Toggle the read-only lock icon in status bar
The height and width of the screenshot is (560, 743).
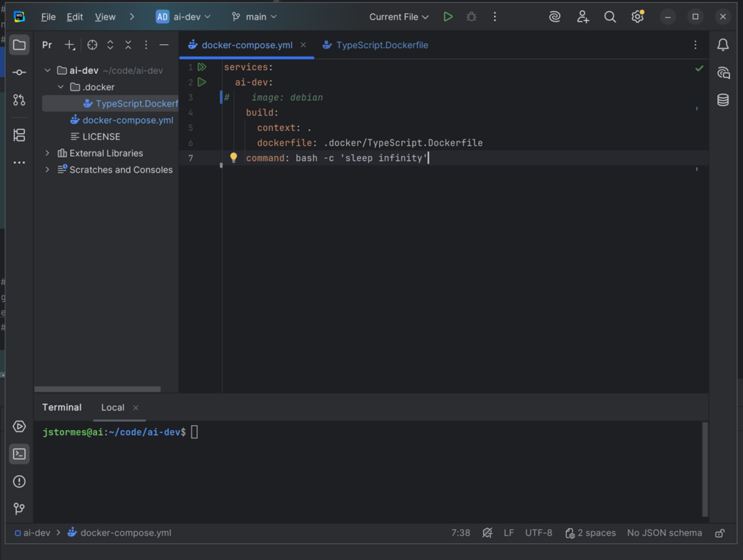coord(720,533)
